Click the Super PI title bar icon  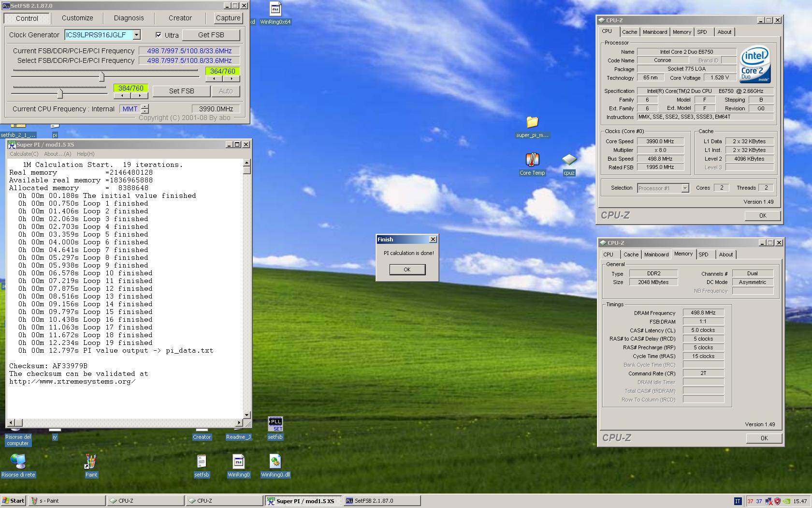pos(12,144)
